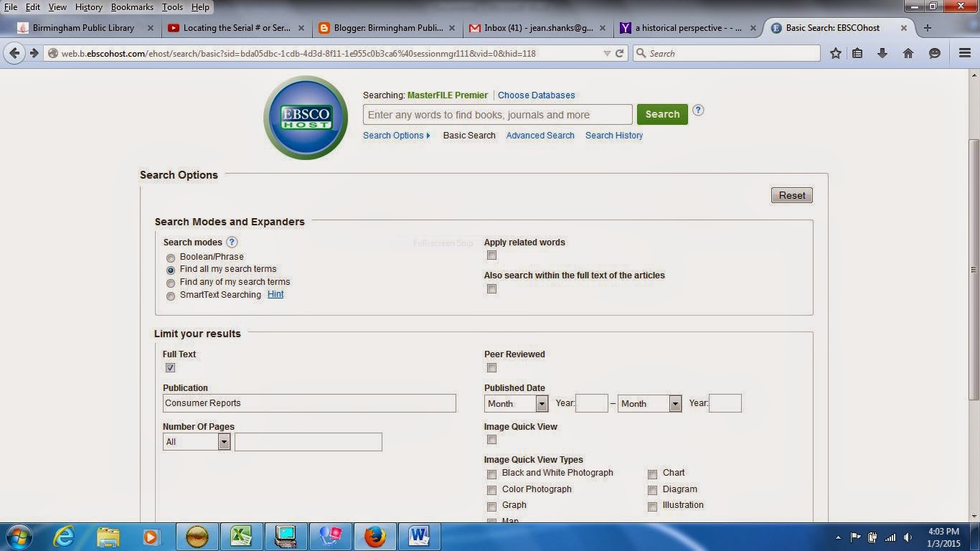The image size is (980, 551).
Task: Click the smiley chat icon in toolbar
Action: click(x=935, y=53)
